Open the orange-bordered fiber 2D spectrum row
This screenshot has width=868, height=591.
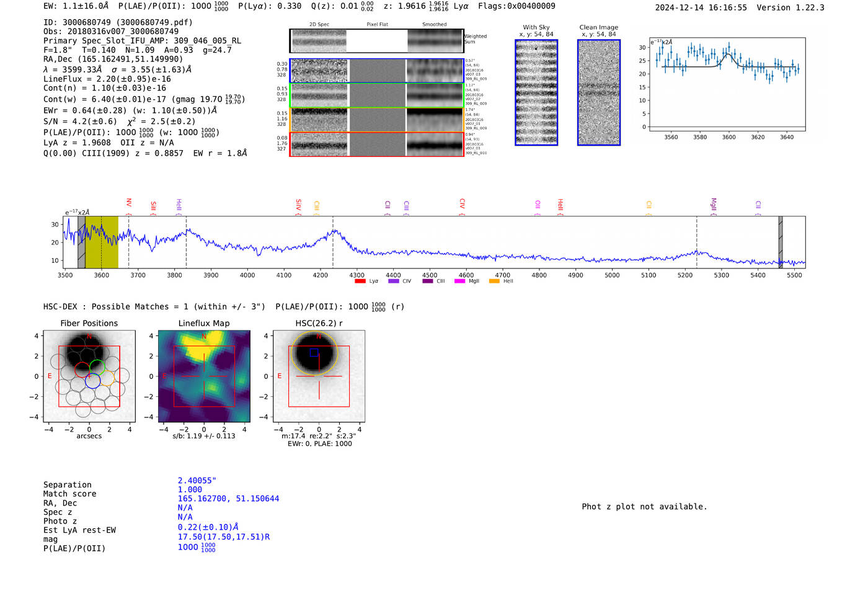(x=376, y=120)
